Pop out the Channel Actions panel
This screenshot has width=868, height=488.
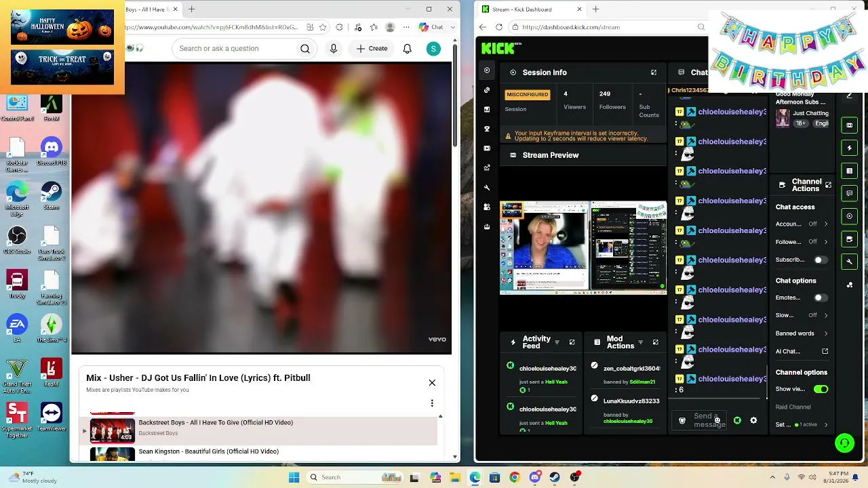[x=828, y=185]
